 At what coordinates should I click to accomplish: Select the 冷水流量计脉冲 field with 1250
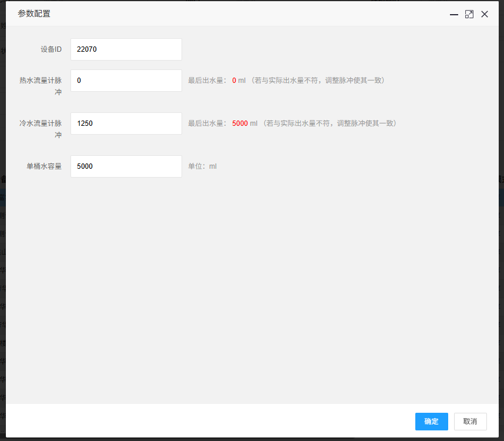click(x=126, y=123)
